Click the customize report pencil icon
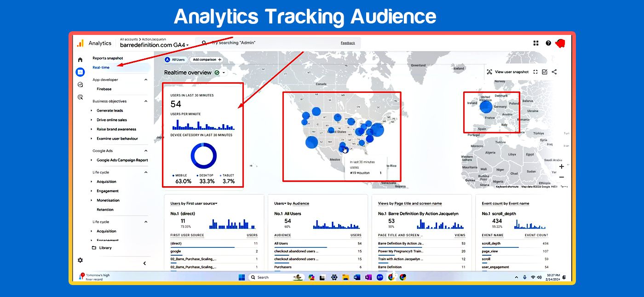The image size is (644, 297). [545, 72]
